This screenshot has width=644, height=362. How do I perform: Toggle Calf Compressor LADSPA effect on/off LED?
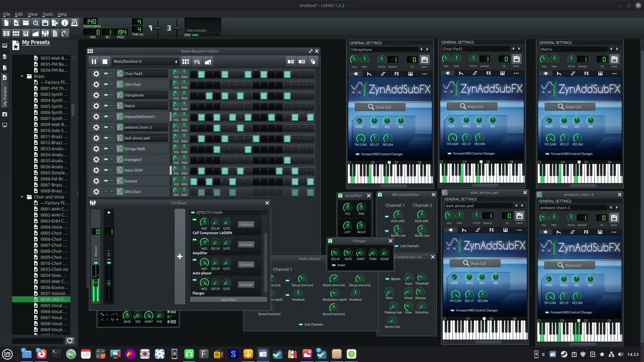194,220
